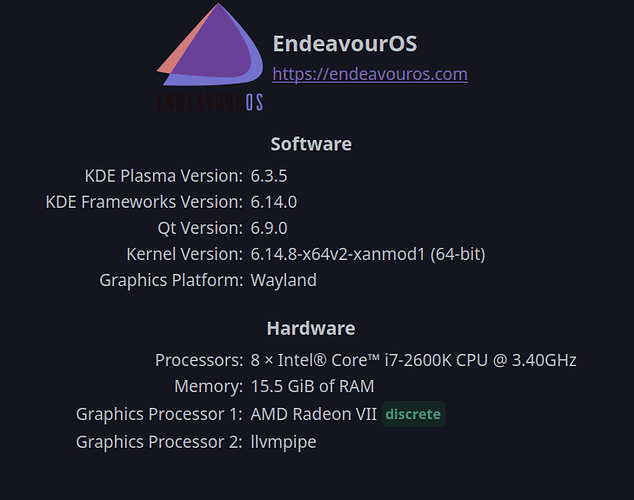This screenshot has width=634, height=500.
Task: Click the Processors label
Action: pyautogui.click(x=199, y=360)
